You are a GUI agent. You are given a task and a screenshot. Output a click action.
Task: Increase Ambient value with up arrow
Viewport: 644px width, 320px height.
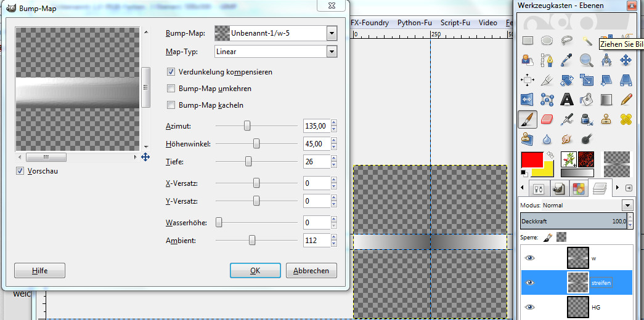(x=334, y=237)
